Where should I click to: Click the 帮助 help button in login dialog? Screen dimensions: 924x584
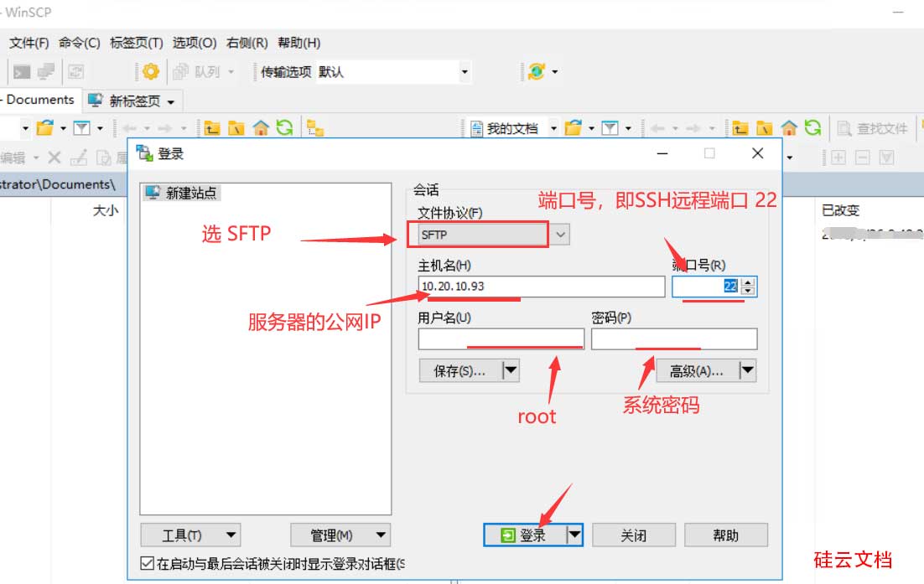click(726, 535)
